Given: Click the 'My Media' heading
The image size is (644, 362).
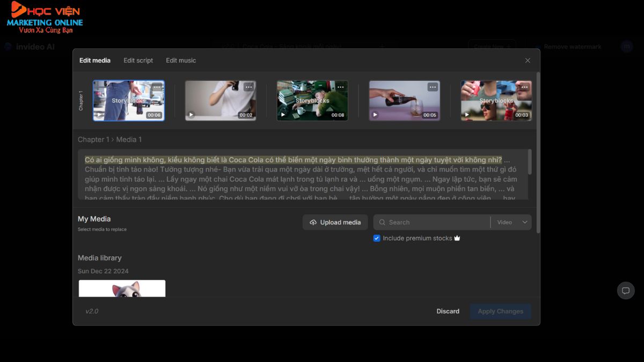Looking at the screenshot, I should pos(94,219).
